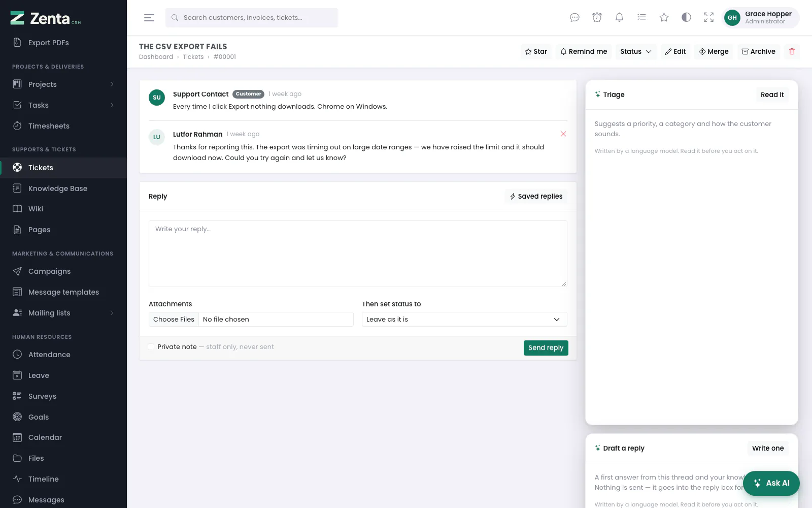Screen dimensions: 812x508
Task: Open the task list icon in header
Action: pyautogui.click(x=641, y=17)
